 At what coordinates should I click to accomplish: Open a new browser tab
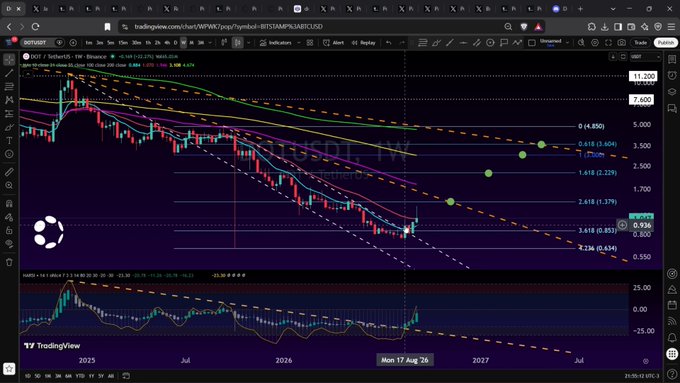pyautogui.click(x=580, y=9)
